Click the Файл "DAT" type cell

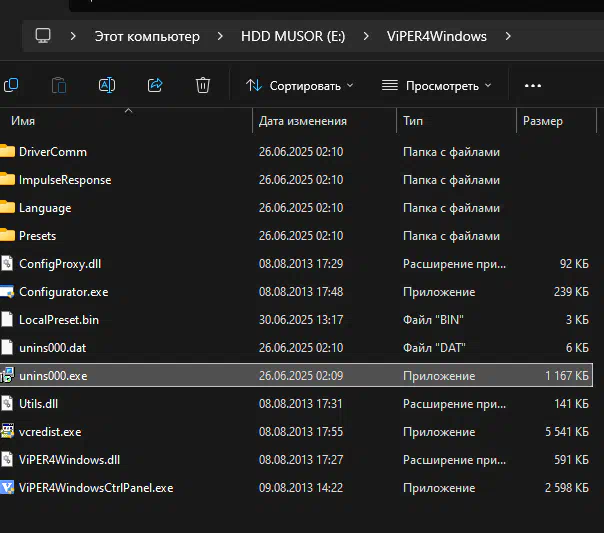pos(434,348)
